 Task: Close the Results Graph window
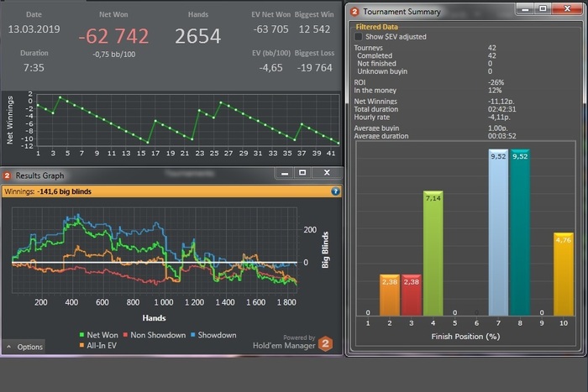coord(327,173)
